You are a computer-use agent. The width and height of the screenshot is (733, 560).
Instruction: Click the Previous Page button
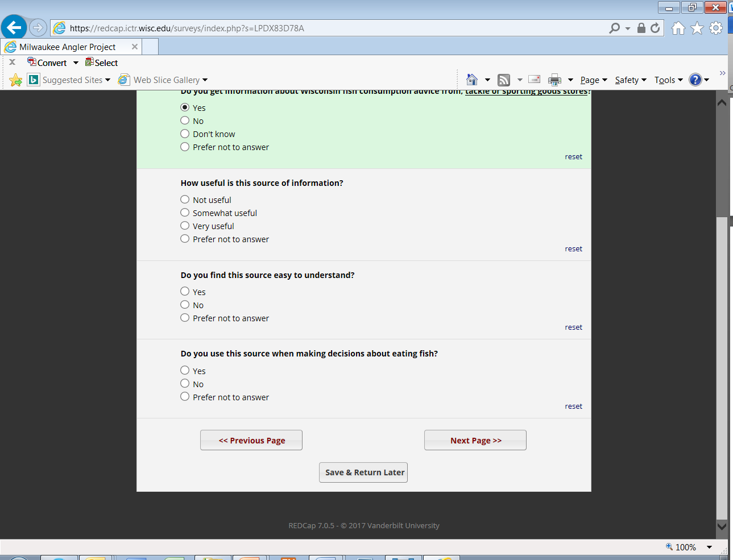251,440
